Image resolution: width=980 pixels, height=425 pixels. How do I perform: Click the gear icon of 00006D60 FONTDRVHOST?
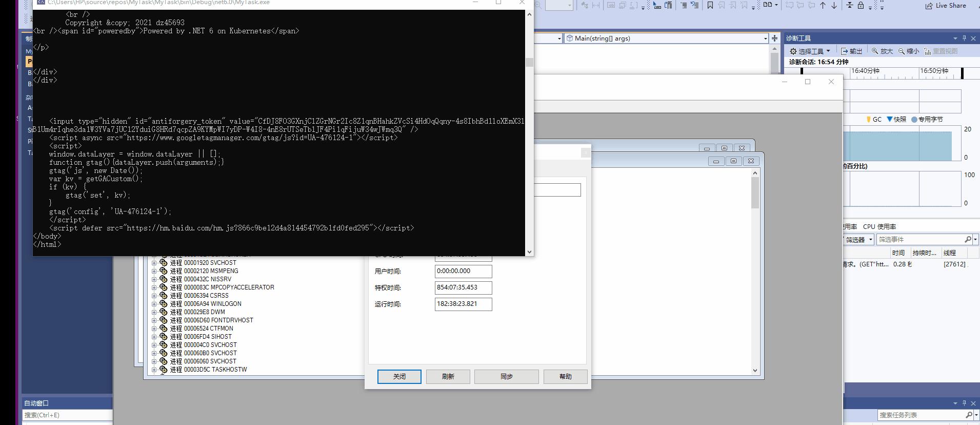coord(164,320)
